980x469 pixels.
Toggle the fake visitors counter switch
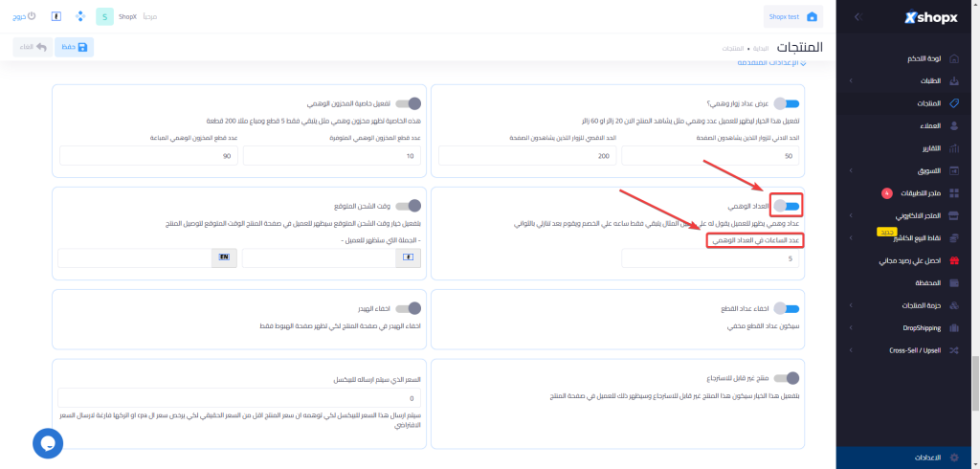(x=787, y=103)
